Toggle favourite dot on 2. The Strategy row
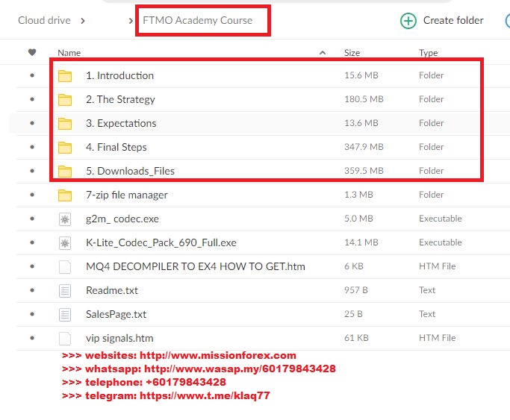This screenshot has width=510, height=420. tap(32, 99)
